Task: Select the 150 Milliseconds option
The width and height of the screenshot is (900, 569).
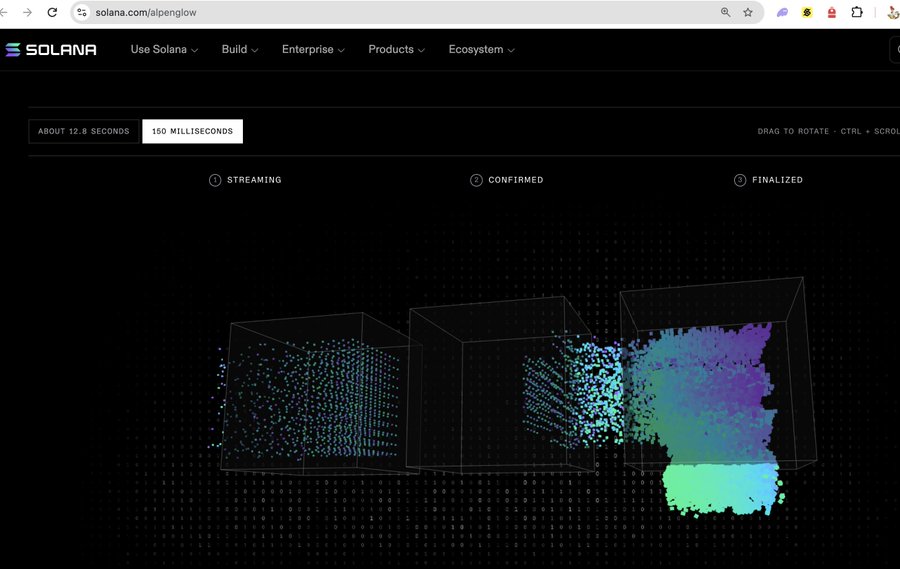Action: coord(192,131)
